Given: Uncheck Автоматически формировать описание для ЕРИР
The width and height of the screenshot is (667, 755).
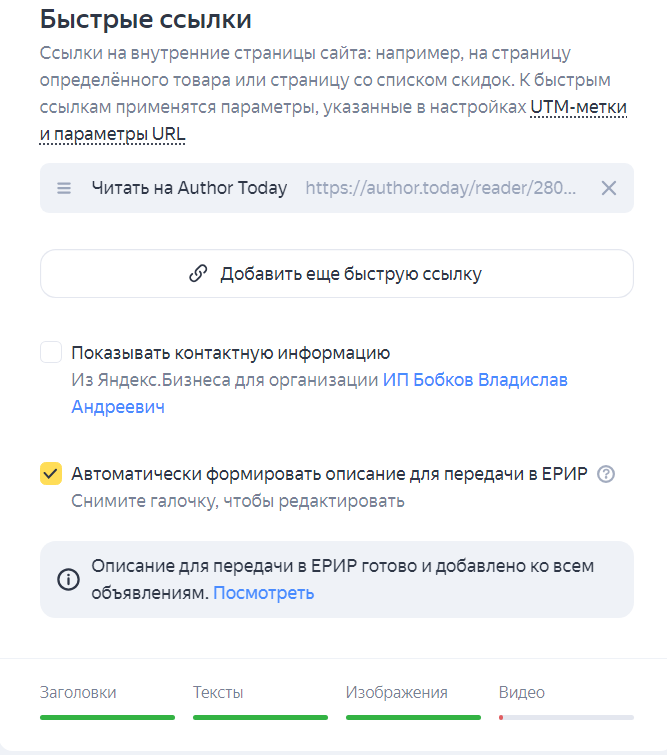Looking at the screenshot, I should [51, 474].
